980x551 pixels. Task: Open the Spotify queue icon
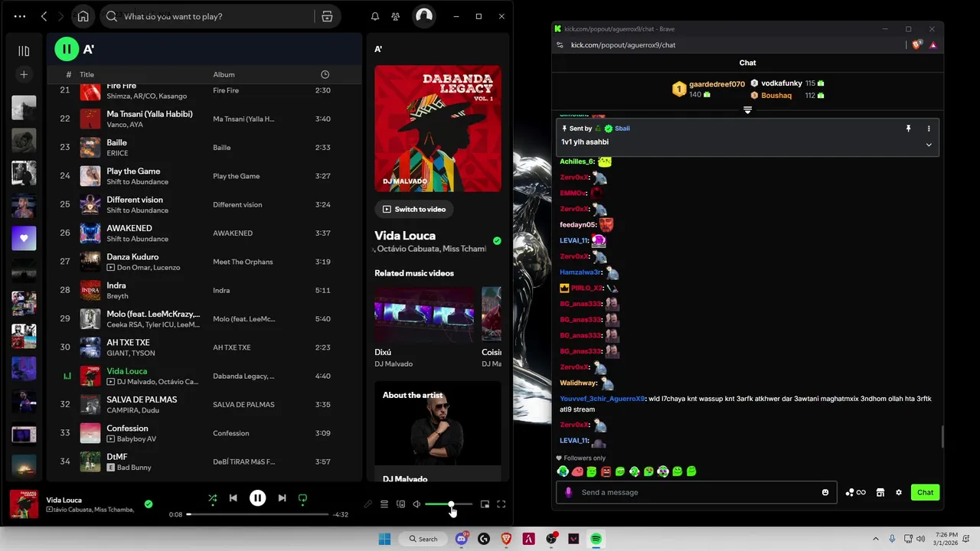[x=384, y=504]
